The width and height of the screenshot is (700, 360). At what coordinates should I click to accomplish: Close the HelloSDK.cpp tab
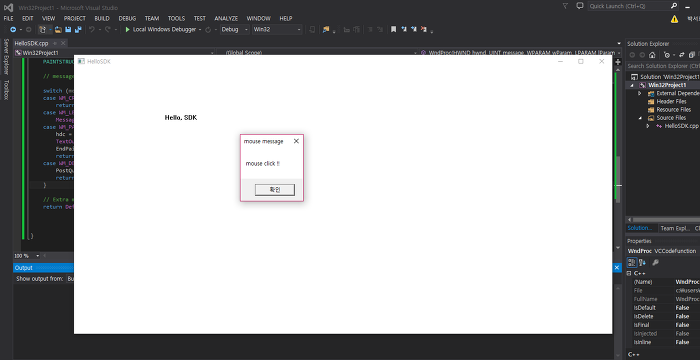pyautogui.click(x=63, y=43)
